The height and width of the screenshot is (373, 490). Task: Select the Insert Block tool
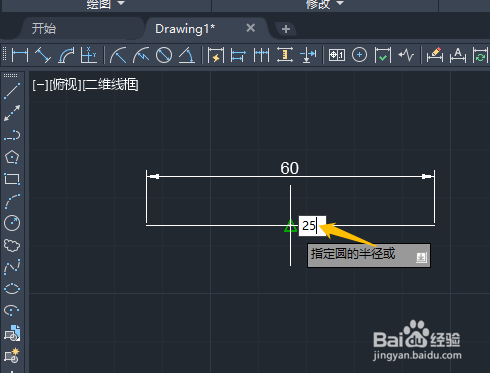[12, 333]
